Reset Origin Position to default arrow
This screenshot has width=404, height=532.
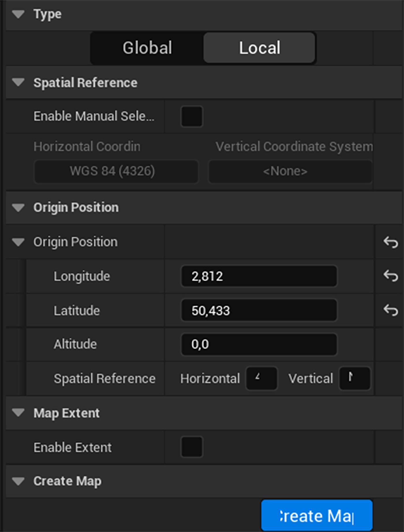pos(391,242)
